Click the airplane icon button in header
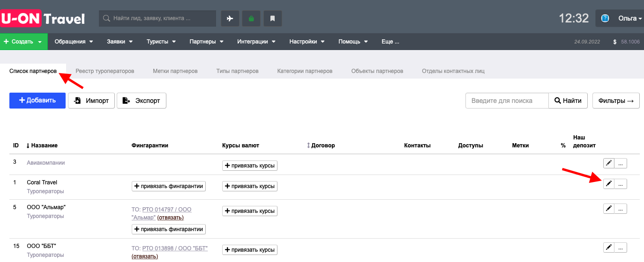The width and height of the screenshot is (644, 262). click(x=230, y=19)
